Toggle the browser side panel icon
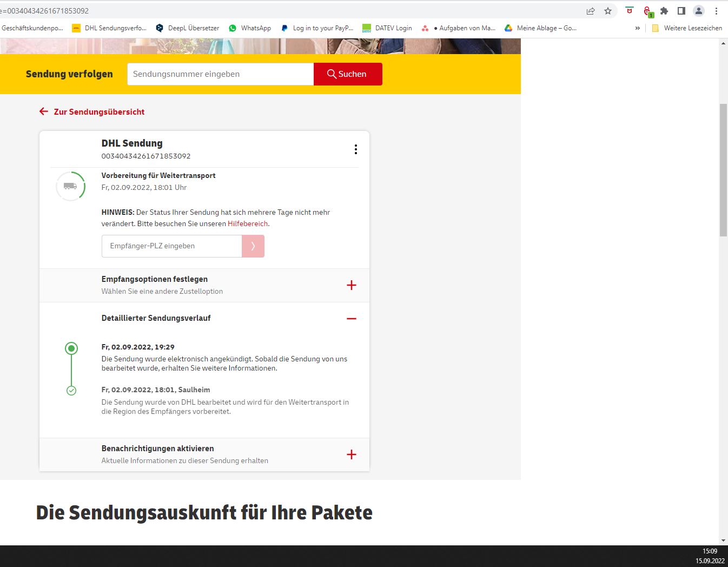 click(681, 11)
